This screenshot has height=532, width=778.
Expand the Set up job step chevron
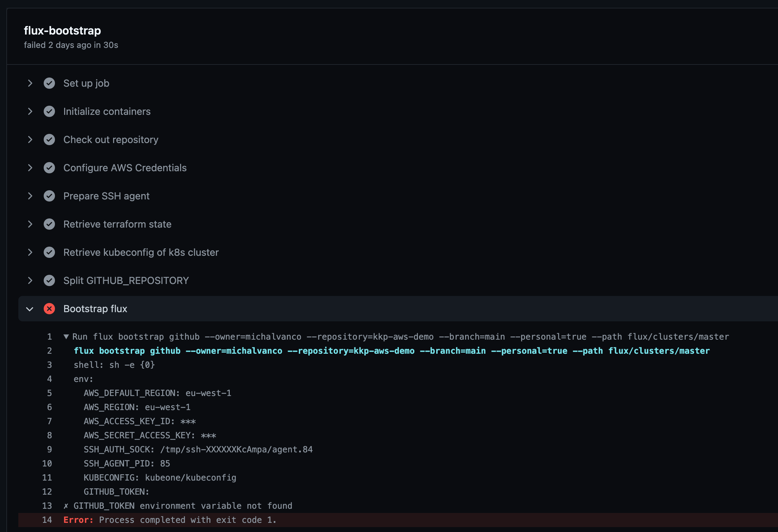click(x=30, y=83)
